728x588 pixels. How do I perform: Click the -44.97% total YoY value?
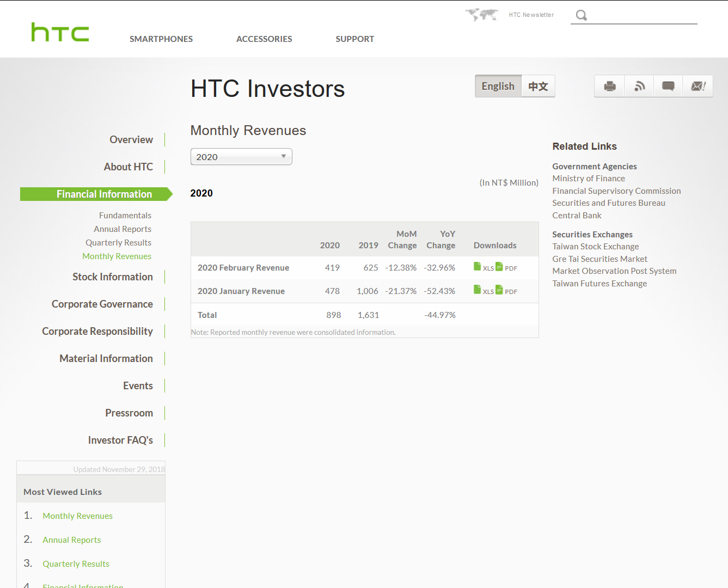[440, 315]
